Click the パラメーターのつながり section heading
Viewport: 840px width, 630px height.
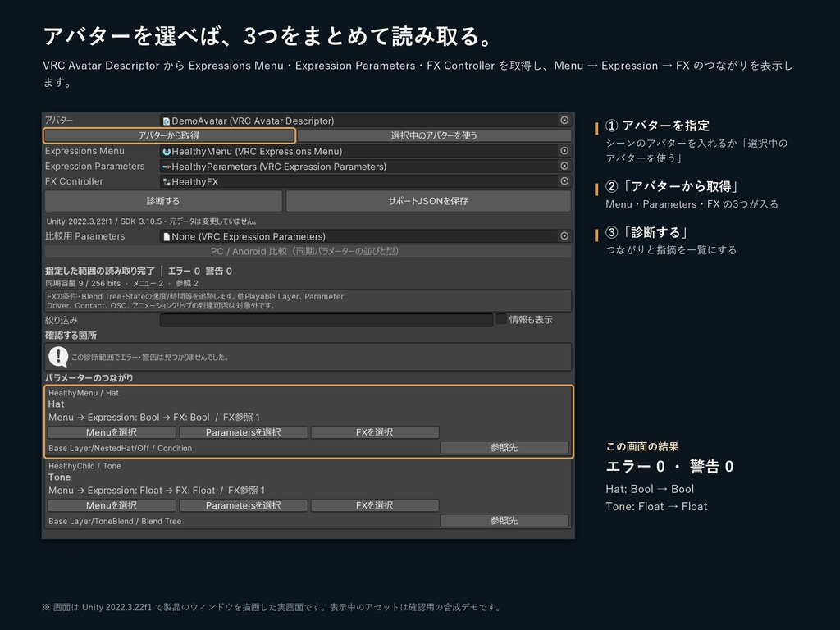point(89,377)
